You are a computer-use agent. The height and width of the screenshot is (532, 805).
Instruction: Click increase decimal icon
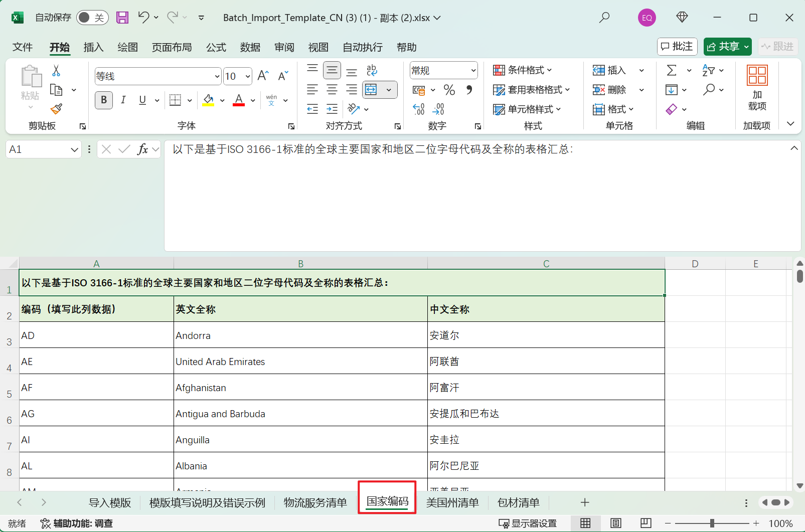point(419,109)
